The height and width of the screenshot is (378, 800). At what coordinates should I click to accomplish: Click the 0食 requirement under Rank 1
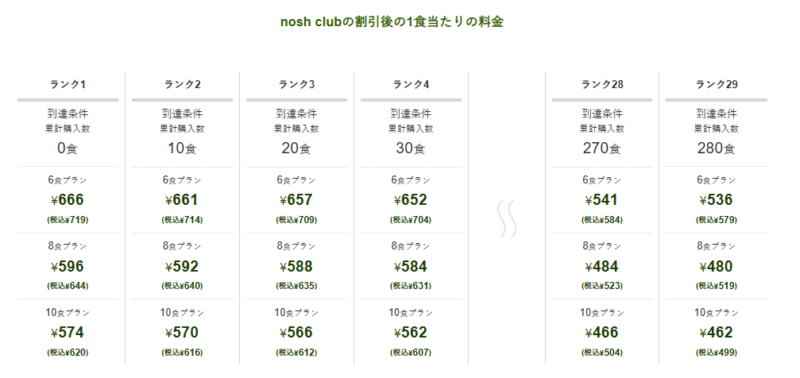(67, 148)
